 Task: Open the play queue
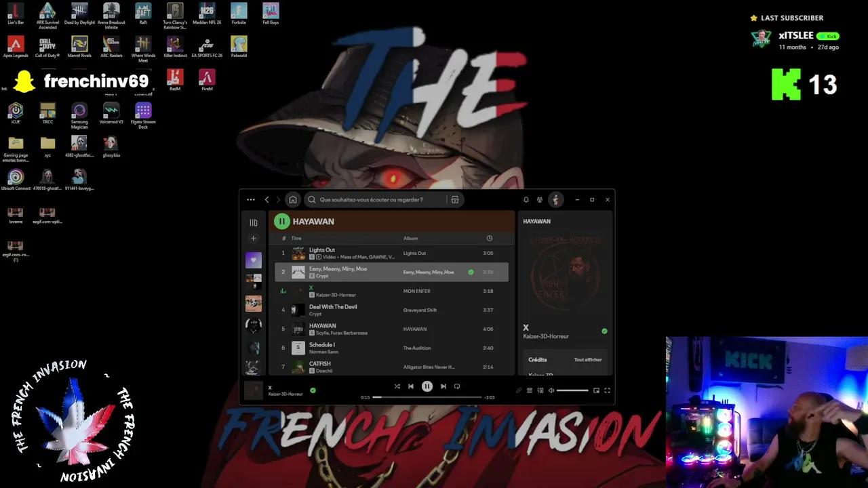click(x=530, y=390)
